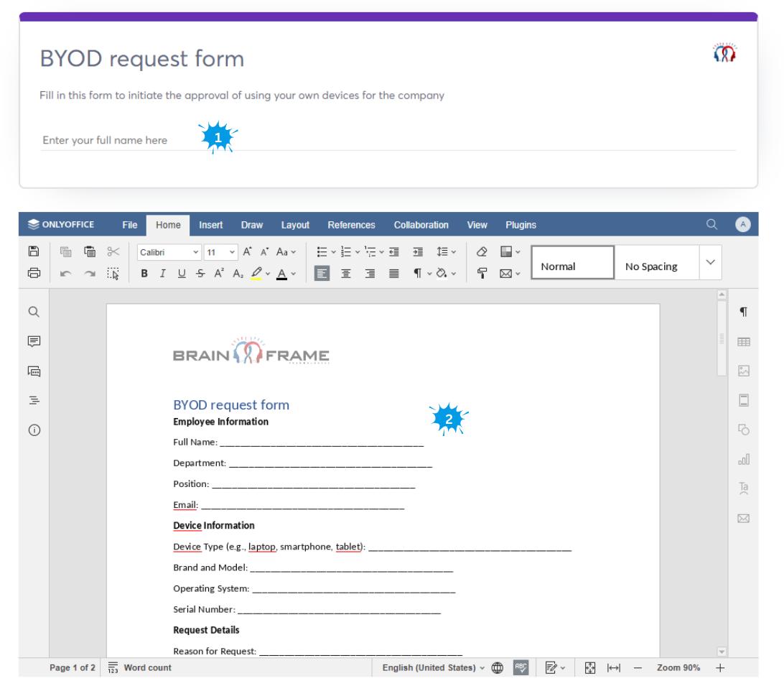The image size is (784, 681).
Task: Click the Save icon in the toolbar
Action: 32,253
